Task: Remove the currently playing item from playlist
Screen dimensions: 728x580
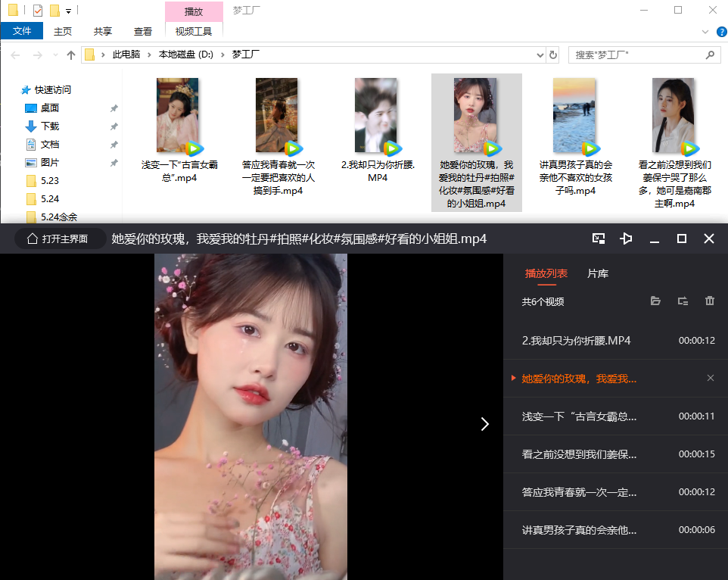Action: point(710,378)
